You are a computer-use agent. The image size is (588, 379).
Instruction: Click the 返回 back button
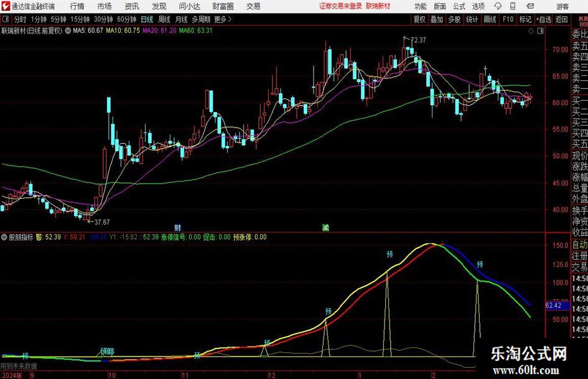(x=561, y=19)
